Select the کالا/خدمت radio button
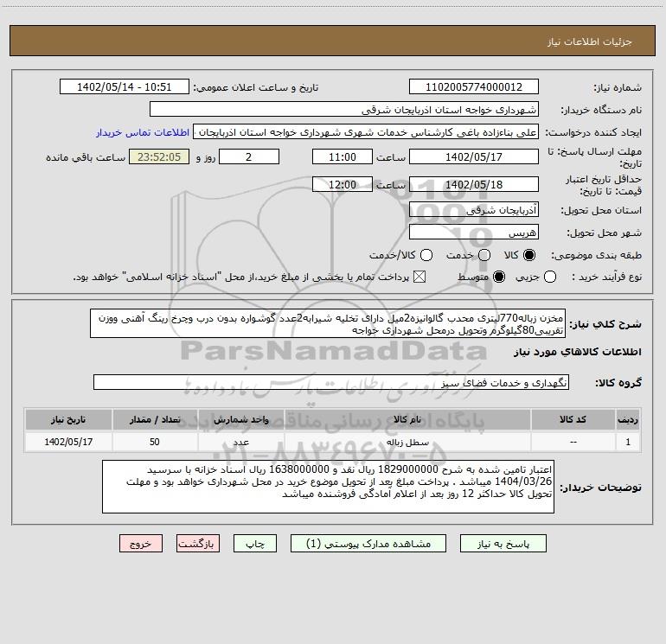 [x=426, y=255]
